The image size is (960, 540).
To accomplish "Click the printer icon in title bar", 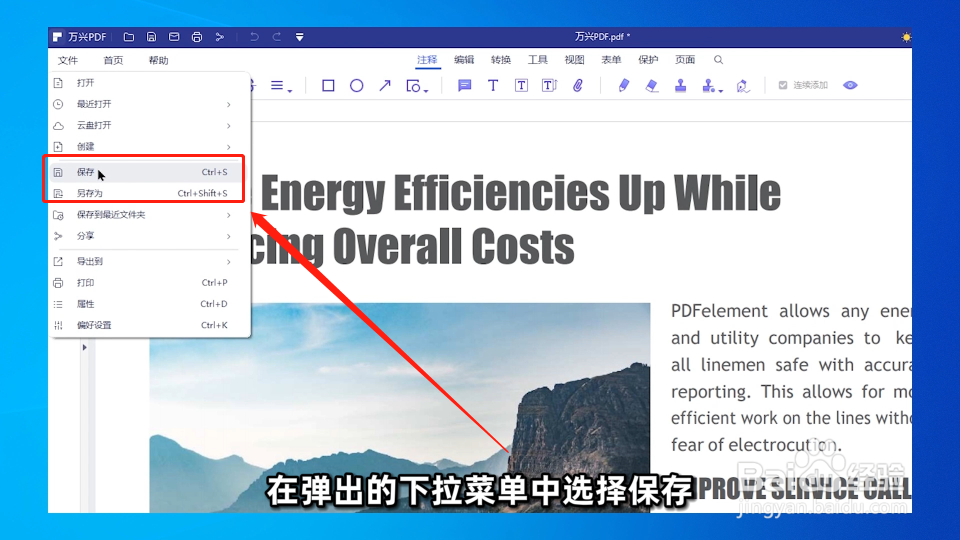I will [197, 37].
